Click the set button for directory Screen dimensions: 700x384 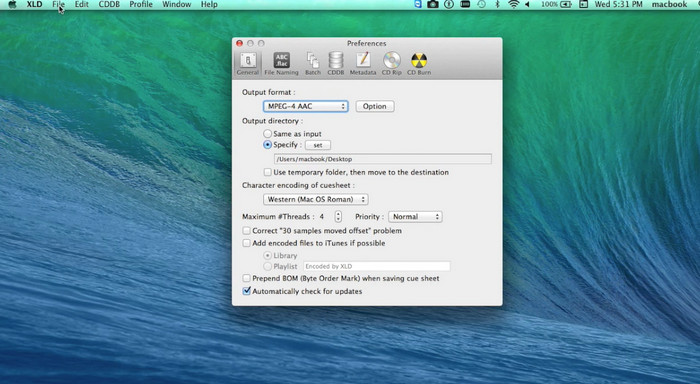click(x=318, y=145)
